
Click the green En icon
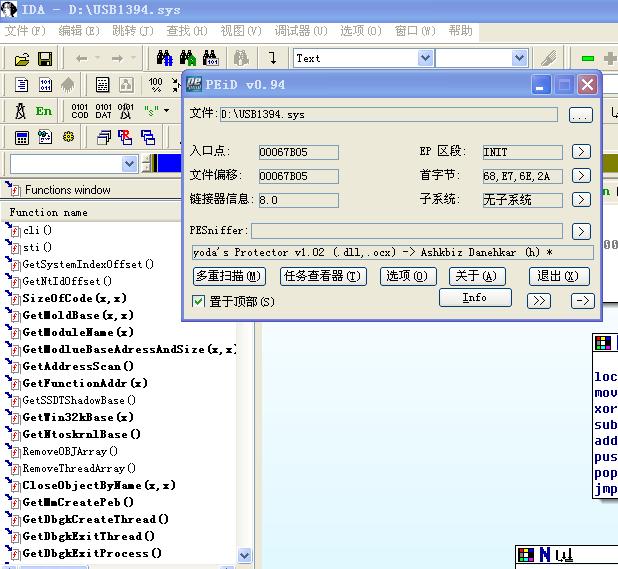[x=43, y=111]
